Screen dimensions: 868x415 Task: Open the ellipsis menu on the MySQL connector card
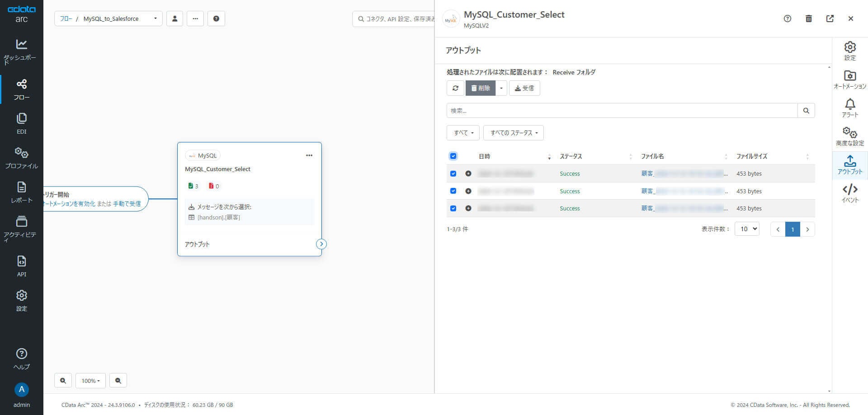(x=309, y=155)
